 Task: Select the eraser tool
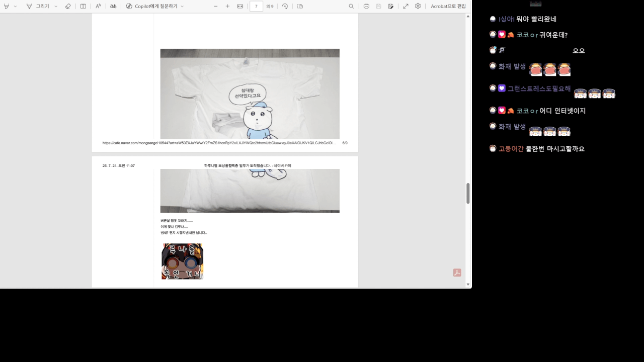point(68,6)
